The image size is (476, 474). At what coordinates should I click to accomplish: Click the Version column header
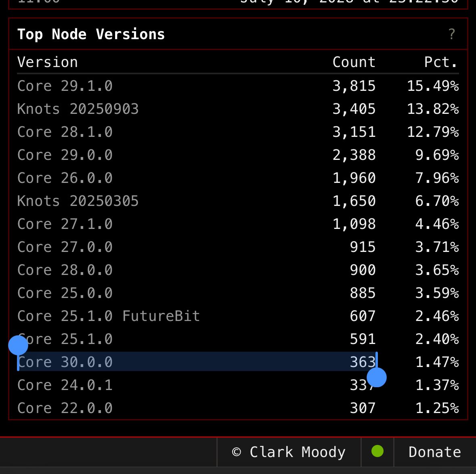(x=48, y=62)
